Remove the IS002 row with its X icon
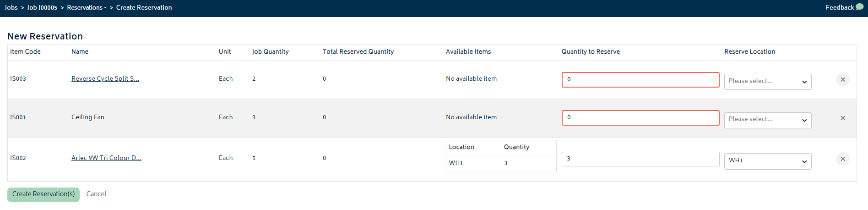 842,159
